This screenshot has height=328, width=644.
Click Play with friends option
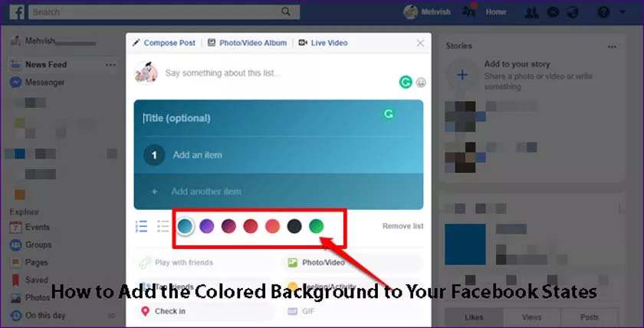coord(205,262)
